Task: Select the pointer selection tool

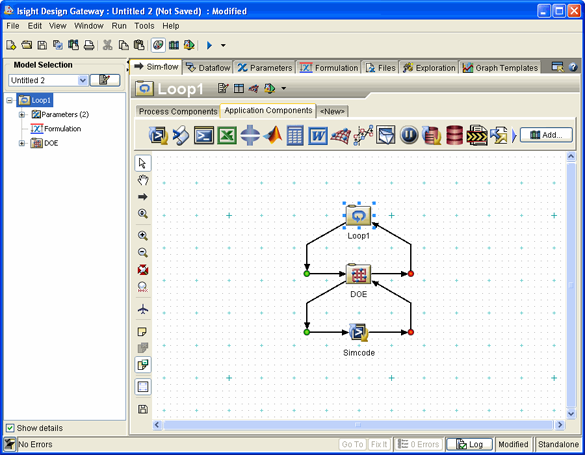Action: [143, 163]
